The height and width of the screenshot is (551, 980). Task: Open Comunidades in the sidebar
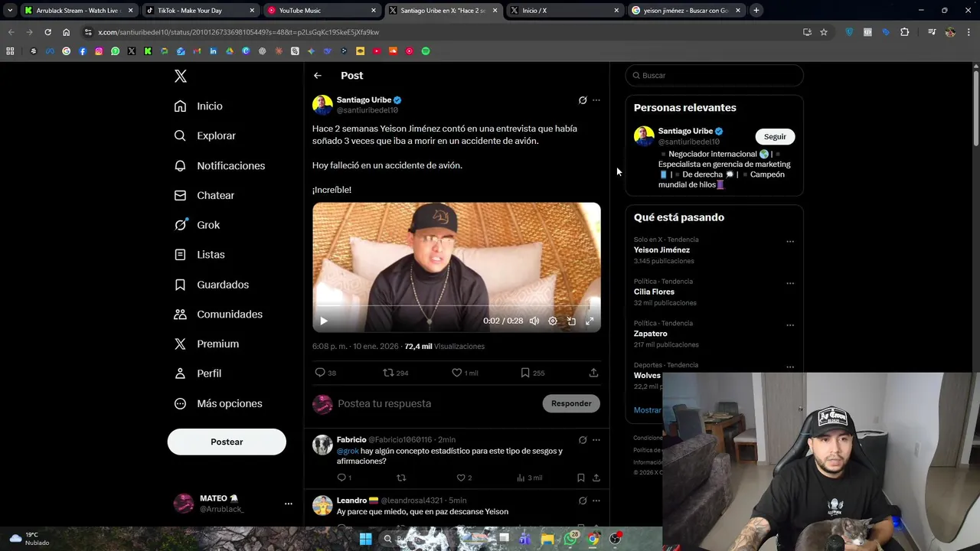[x=219, y=315]
